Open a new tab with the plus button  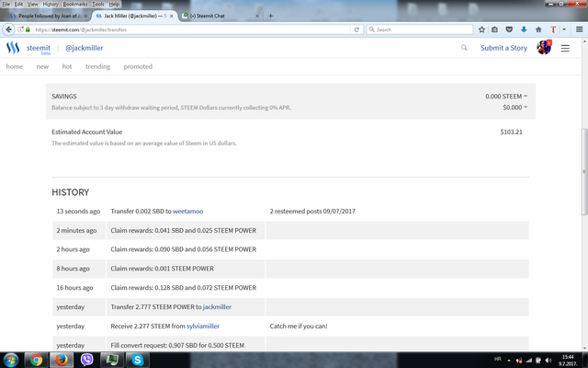tap(270, 16)
